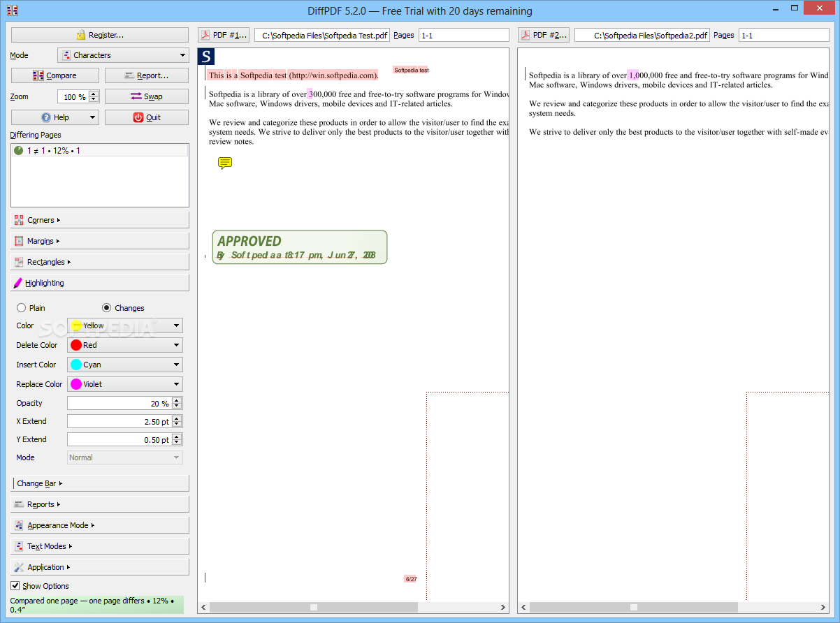Expand the Reports section
Viewport: 840px width, 623px height.
tap(100, 504)
